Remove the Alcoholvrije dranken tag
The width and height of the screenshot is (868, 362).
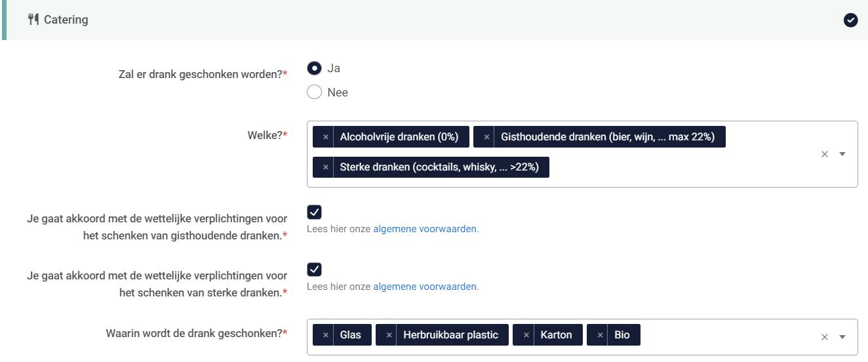(325, 137)
